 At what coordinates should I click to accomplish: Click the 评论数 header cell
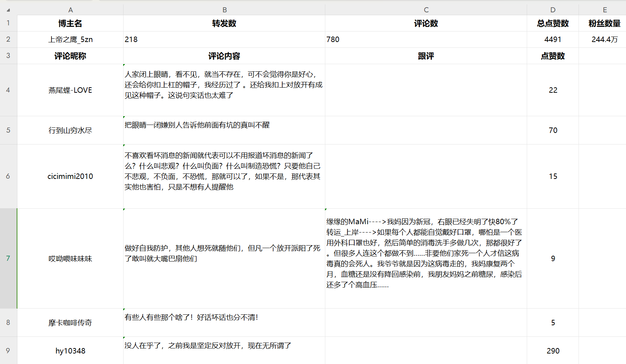click(x=426, y=23)
